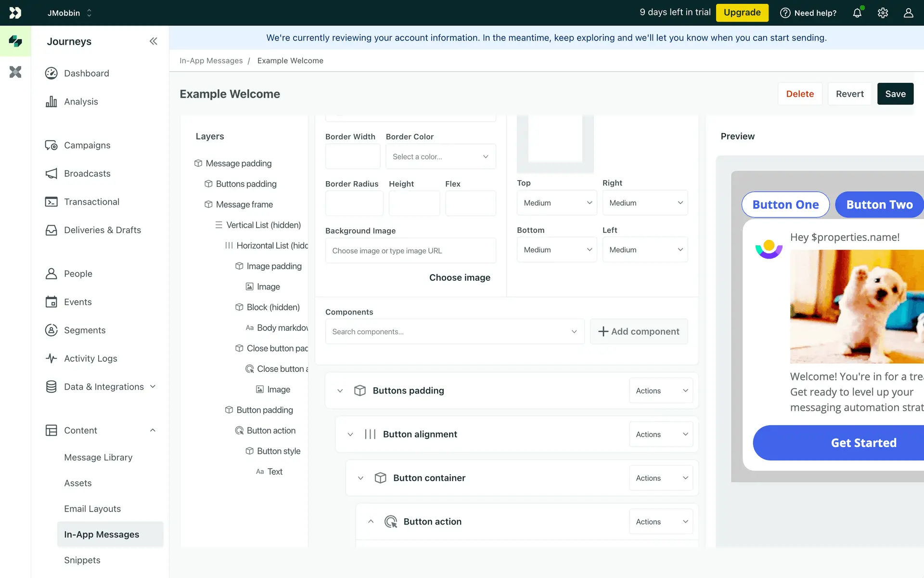The width and height of the screenshot is (924, 578).
Task: Click the Broadcasts megaphone icon
Action: click(x=51, y=173)
